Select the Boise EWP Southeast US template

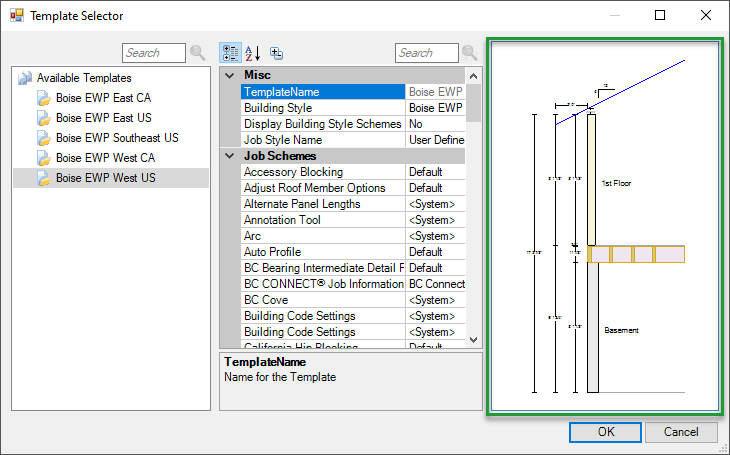117,138
